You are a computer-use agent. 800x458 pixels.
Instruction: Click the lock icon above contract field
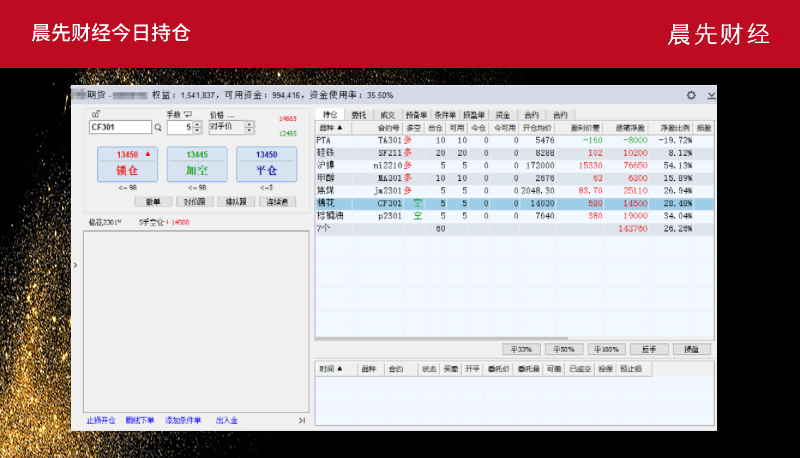point(94,115)
